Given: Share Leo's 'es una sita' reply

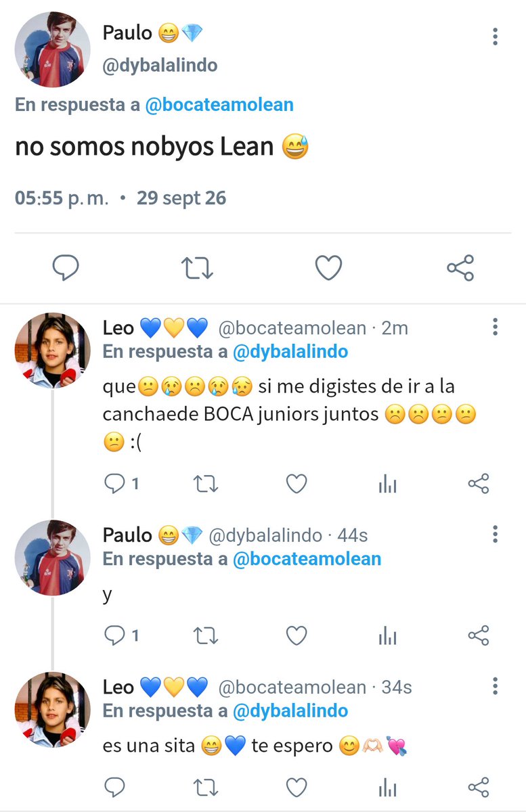Looking at the screenshot, I should 479,788.
